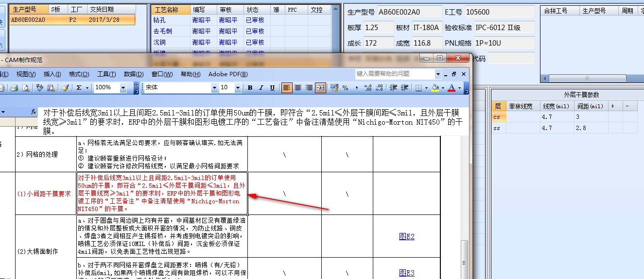Open the 工具(T) menu
Viewport: 644px width, 279px height.
(x=106, y=74)
